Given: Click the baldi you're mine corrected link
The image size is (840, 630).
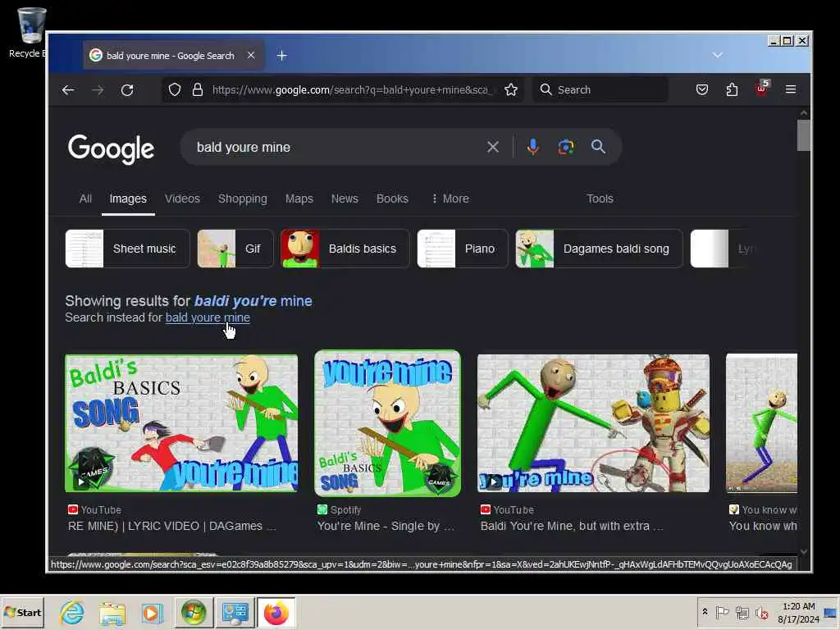Looking at the screenshot, I should click(253, 301).
